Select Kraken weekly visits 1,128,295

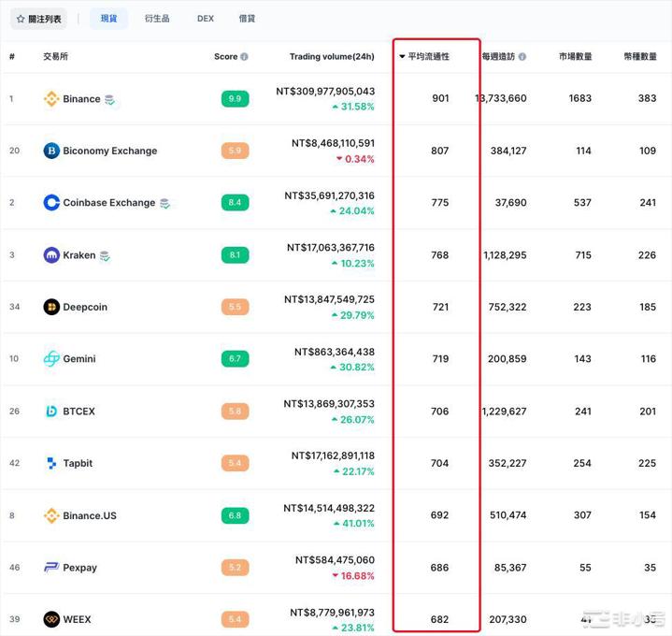pyautogui.click(x=505, y=255)
